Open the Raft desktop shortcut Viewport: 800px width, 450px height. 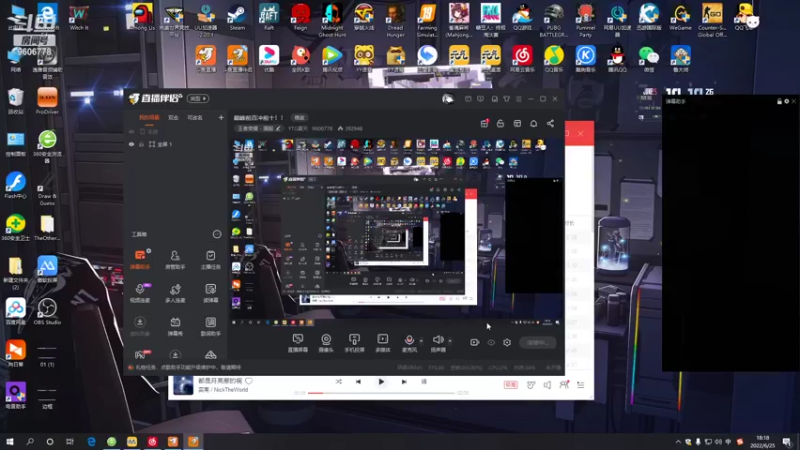click(269, 17)
